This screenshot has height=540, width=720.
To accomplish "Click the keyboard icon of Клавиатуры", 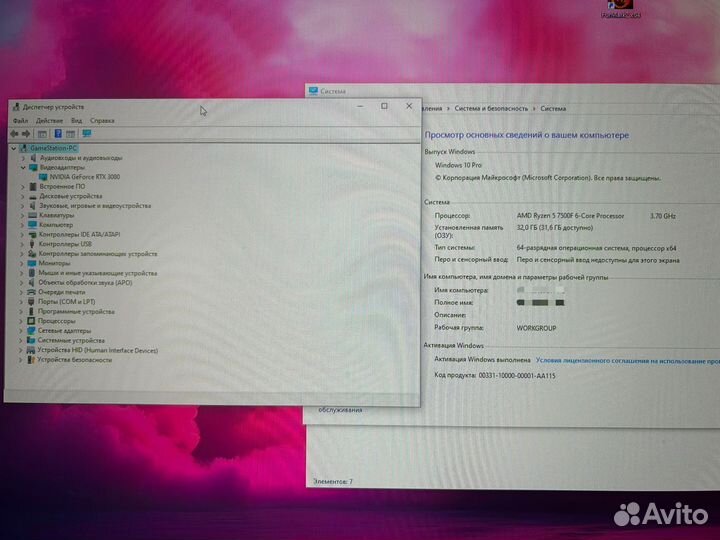I will click(x=32, y=215).
